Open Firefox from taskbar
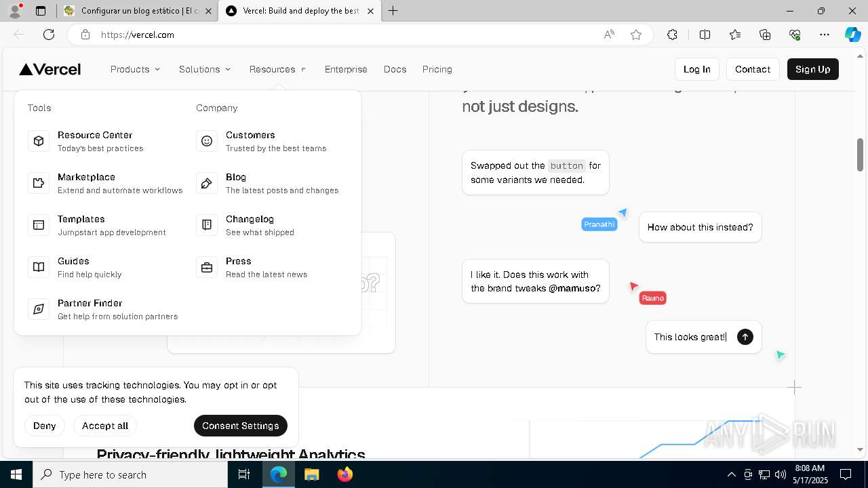Image resolution: width=868 pixels, height=488 pixels. 344,474
